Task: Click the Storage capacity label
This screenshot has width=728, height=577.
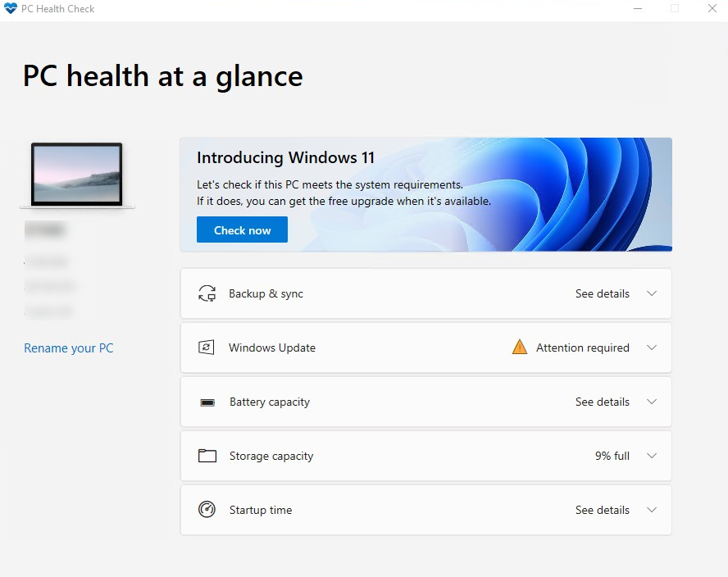Action: 271,457
